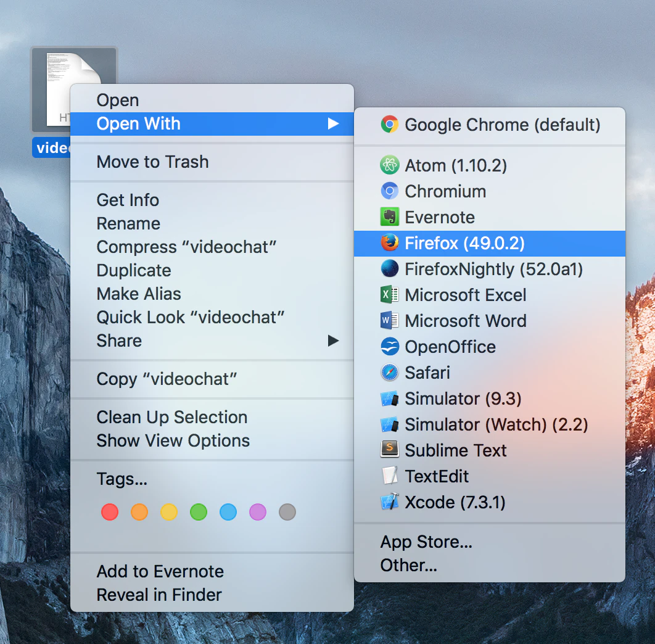The width and height of the screenshot is (655, 644).
Task: Click the highlighted file name label
Action: tap(51, 147)
